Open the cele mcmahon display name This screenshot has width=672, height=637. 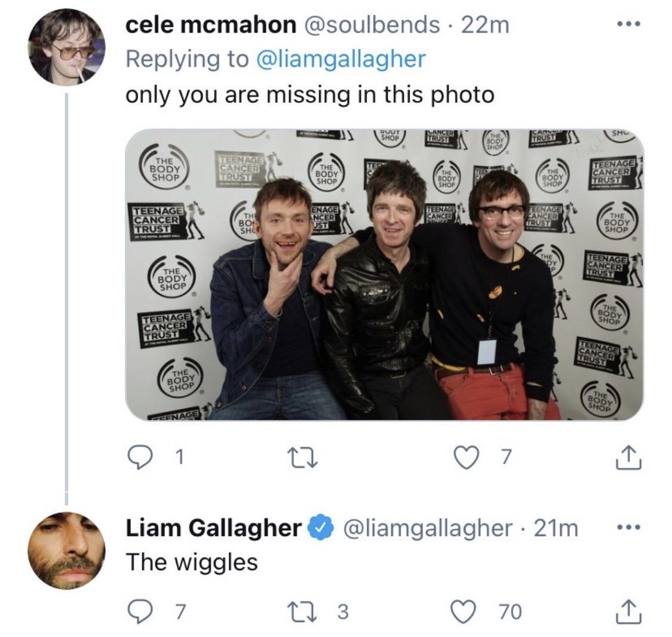coord(211,24)
